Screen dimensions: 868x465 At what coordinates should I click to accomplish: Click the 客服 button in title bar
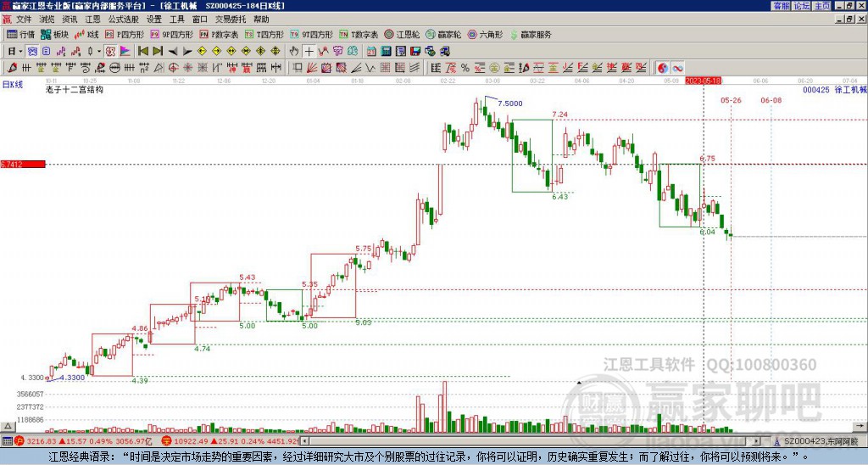[x=782, y=6]
